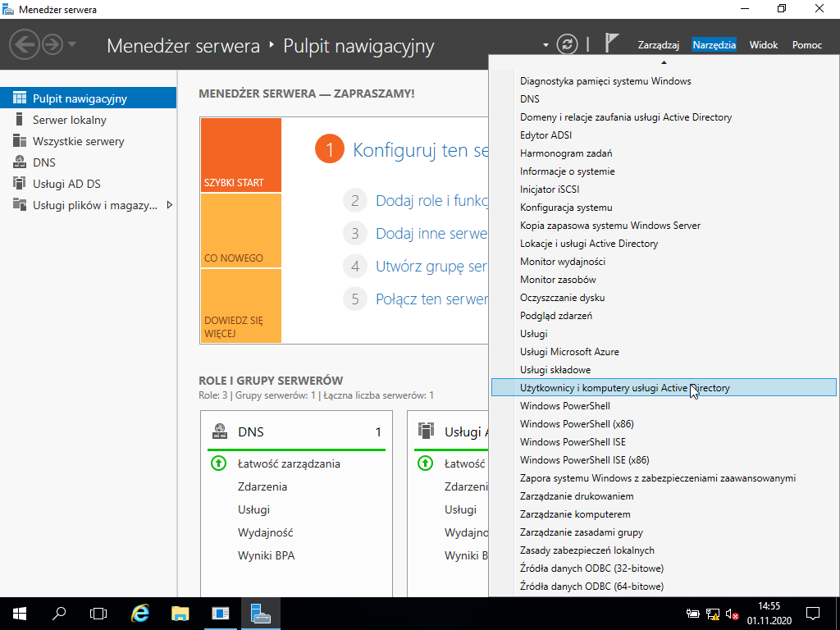Viewport: 840px width, 630px height.
Task: Open Użytkownicy i komputery usługi Active Directory
Action: 664,387
